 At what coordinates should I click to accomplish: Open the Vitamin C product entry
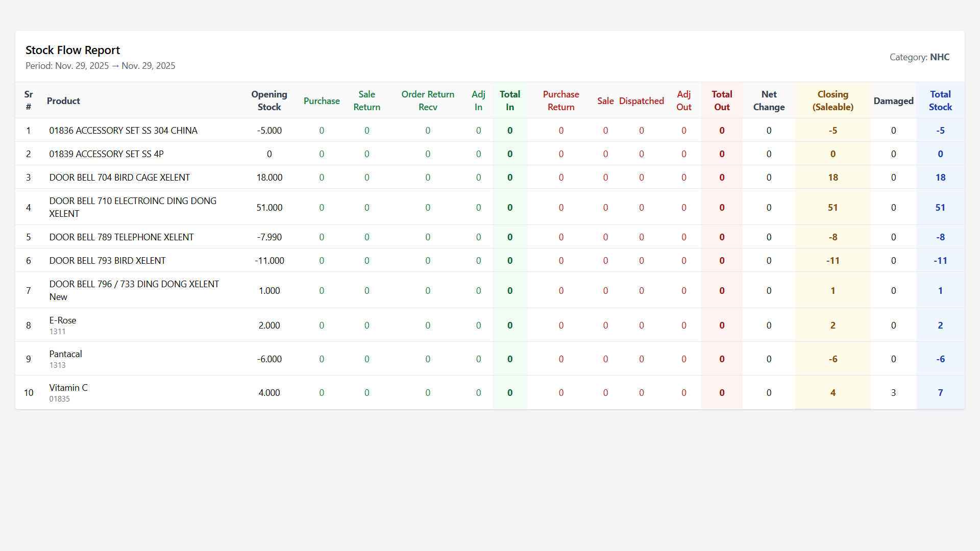click(x=68, y=387)
